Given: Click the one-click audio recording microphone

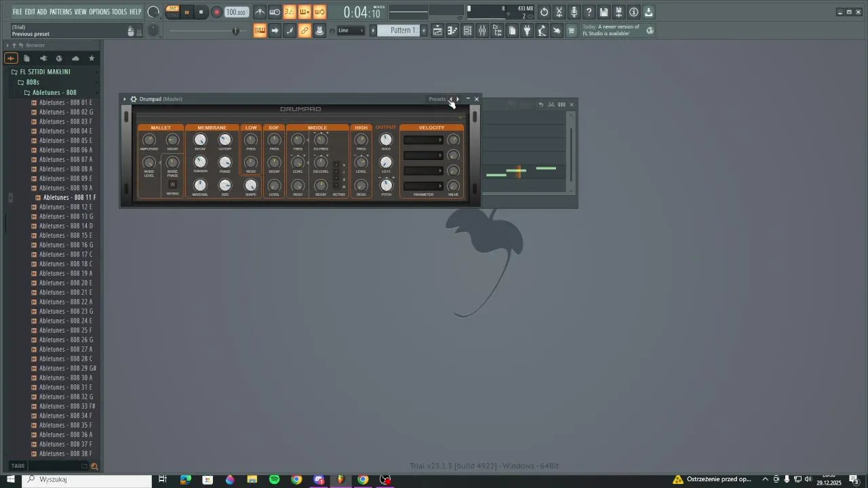Looking at the screenshot, I should (x=574, y=12).
